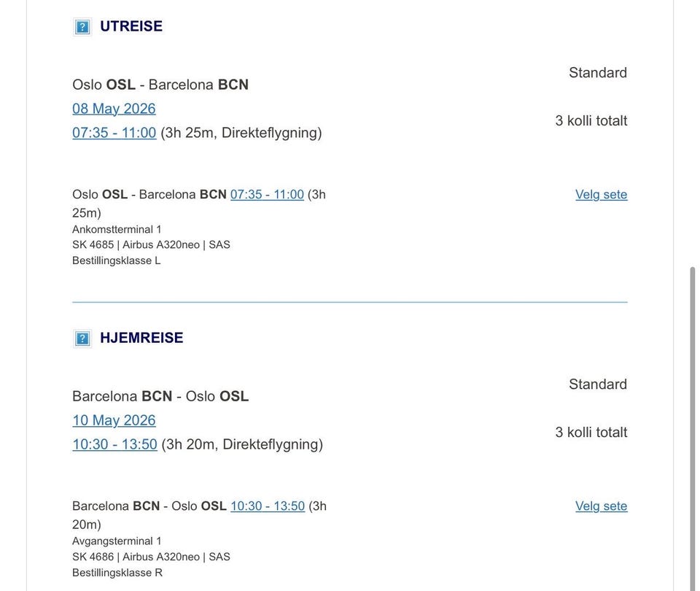Screen dimensions: 700x591
Task: Click the Bestillingsklasse L text
Action: click(x=116, y=260)
